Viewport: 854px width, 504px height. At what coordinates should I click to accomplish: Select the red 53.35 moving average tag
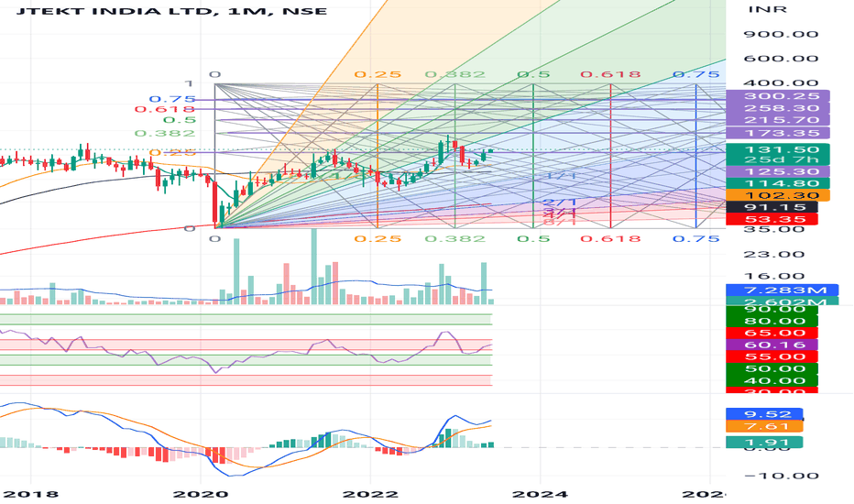(x=772, y=220)
